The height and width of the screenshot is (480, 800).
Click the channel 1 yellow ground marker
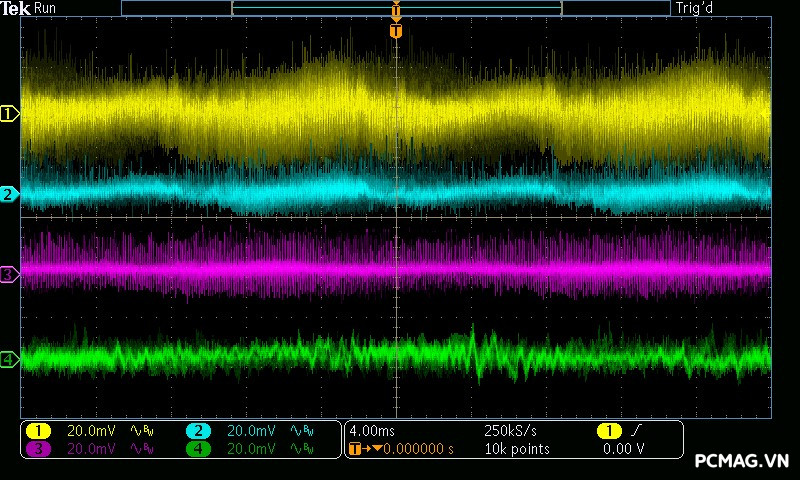coord(9,114)
